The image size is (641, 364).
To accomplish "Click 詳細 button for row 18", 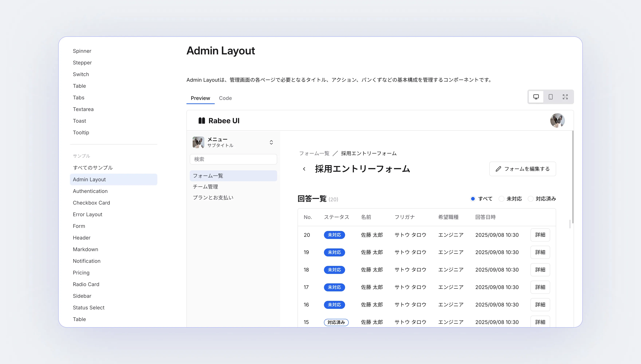I will [540, 270].
